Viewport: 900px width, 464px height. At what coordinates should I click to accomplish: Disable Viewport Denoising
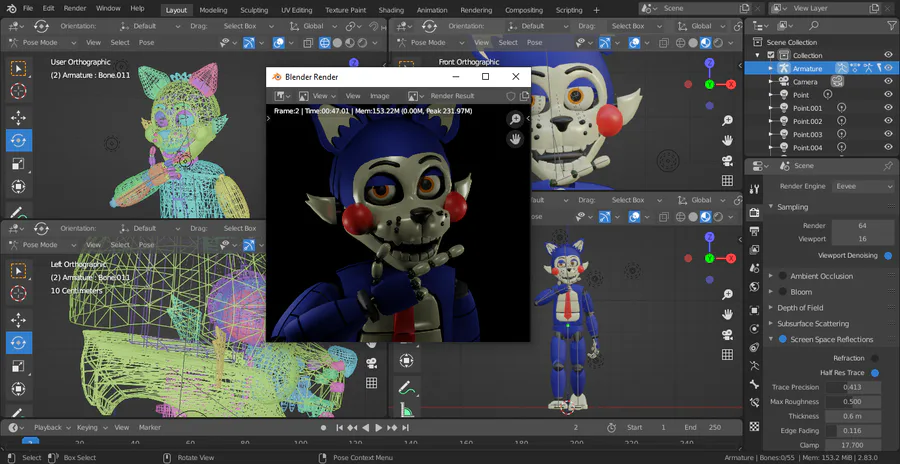point(888,256)
